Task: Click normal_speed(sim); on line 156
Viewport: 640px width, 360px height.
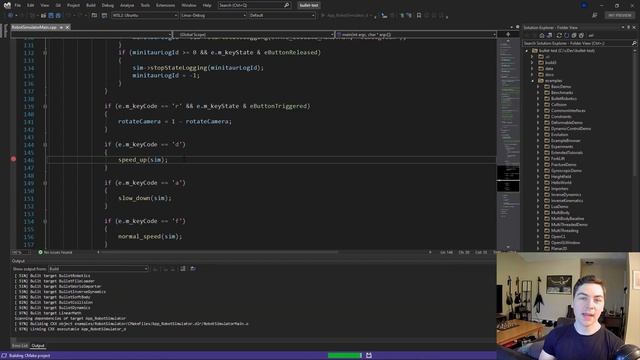Action: point(150,236)
